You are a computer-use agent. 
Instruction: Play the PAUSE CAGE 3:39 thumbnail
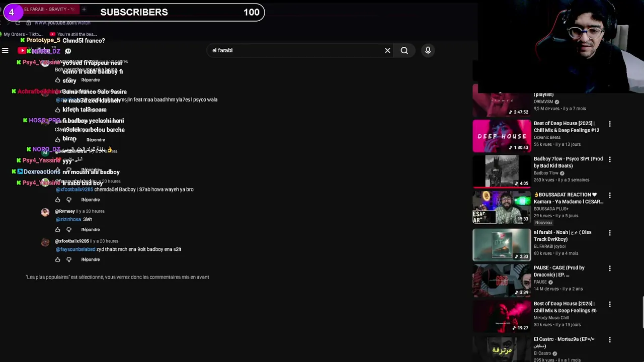click(x=502, y=281)
